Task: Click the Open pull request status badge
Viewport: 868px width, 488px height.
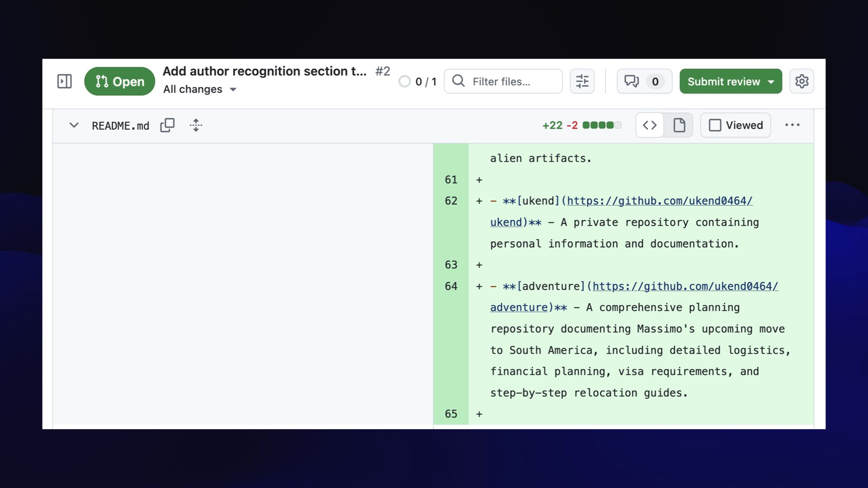Action: [x=119, y=81]
